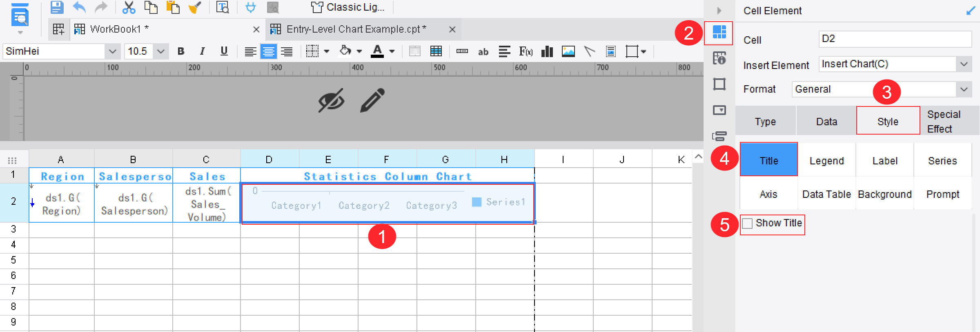
Task: Expand the Insert Element dropdown
Action: (964, 64)
